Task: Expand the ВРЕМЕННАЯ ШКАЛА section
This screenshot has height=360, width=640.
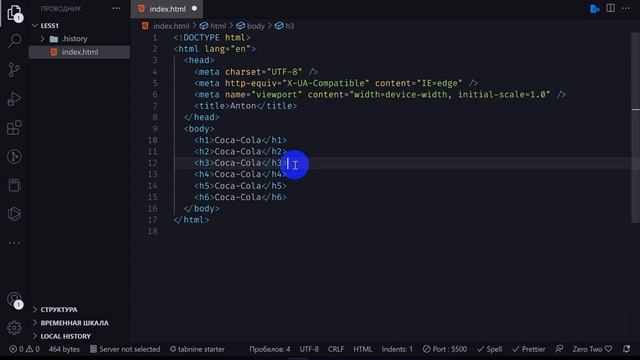Action: [74, 323]
